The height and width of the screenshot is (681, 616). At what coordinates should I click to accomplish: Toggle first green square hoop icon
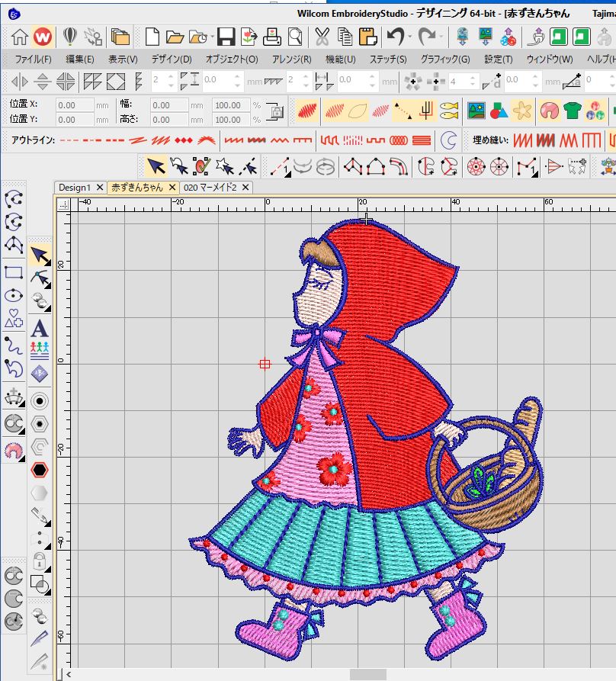[558, 37]
